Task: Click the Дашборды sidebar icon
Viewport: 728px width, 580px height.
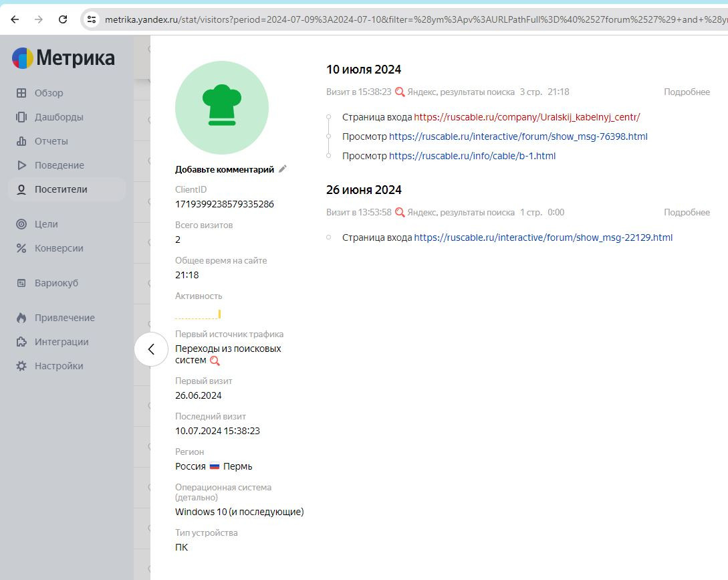Action: pos(21,117)
